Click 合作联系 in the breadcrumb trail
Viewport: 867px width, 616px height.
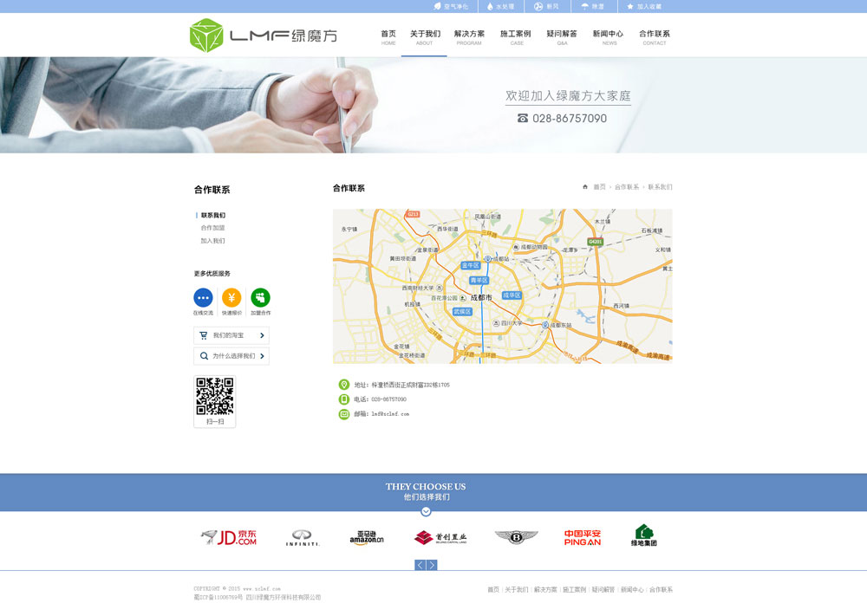pos(627,187)
